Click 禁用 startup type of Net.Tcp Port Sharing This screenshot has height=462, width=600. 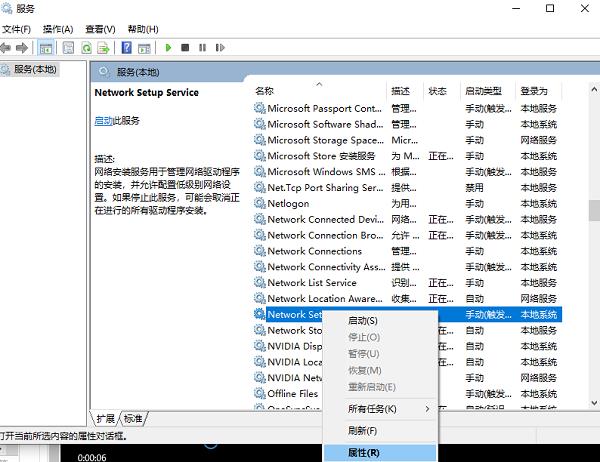coord(474,188)
